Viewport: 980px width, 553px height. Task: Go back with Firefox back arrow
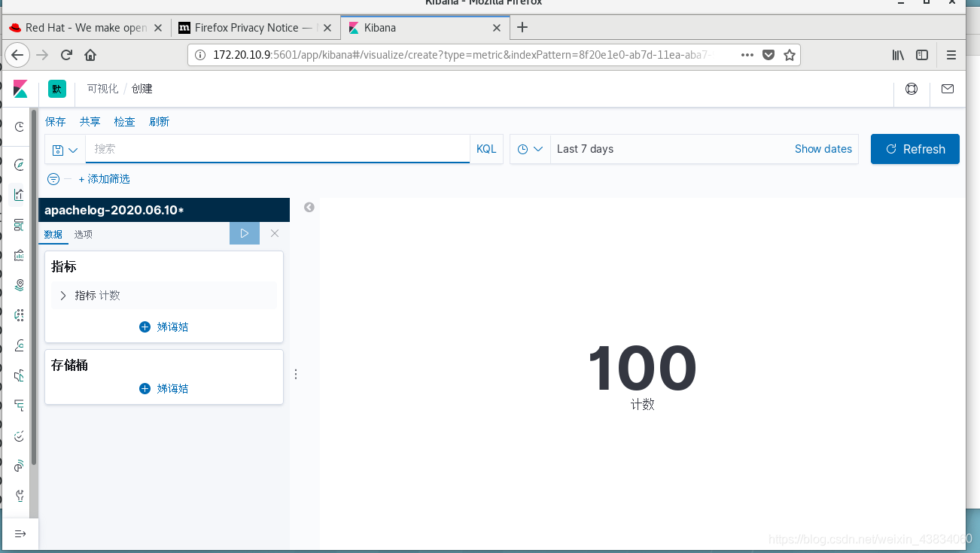(18, 55)
